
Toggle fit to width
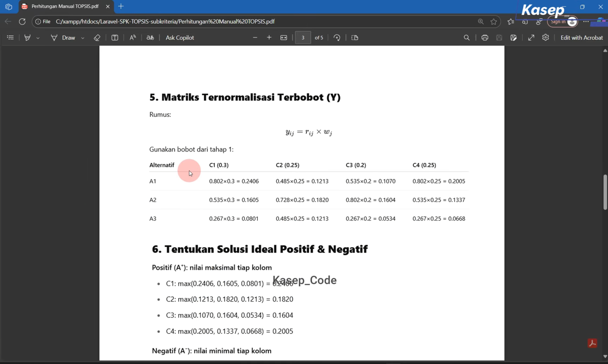pos(284,38)
